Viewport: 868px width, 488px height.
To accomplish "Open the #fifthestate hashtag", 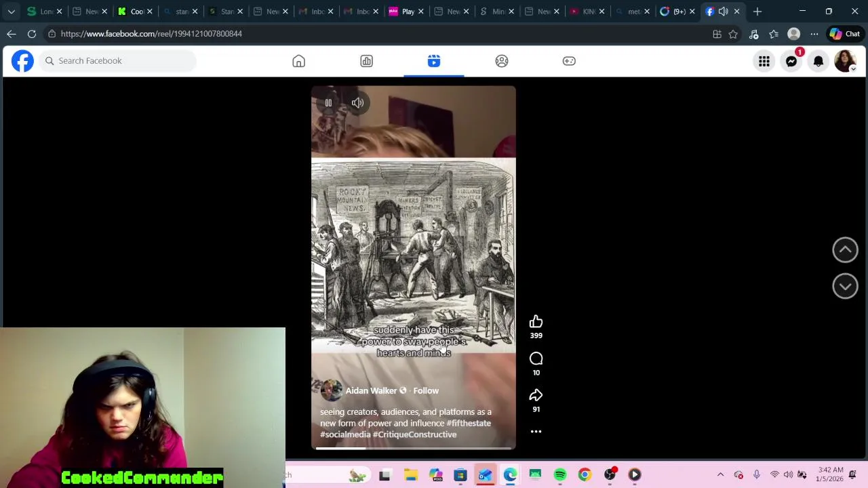I will [x=469, y=424].
